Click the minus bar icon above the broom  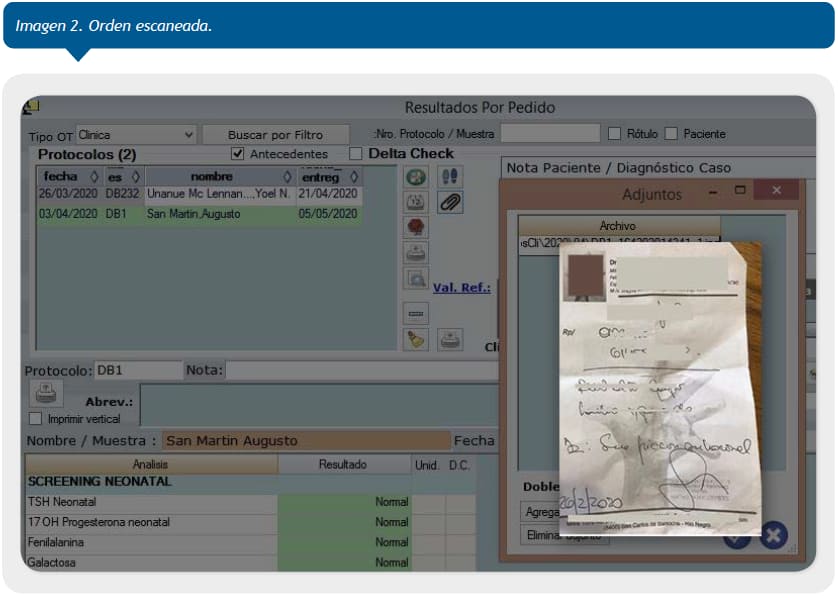click(416, 313)
